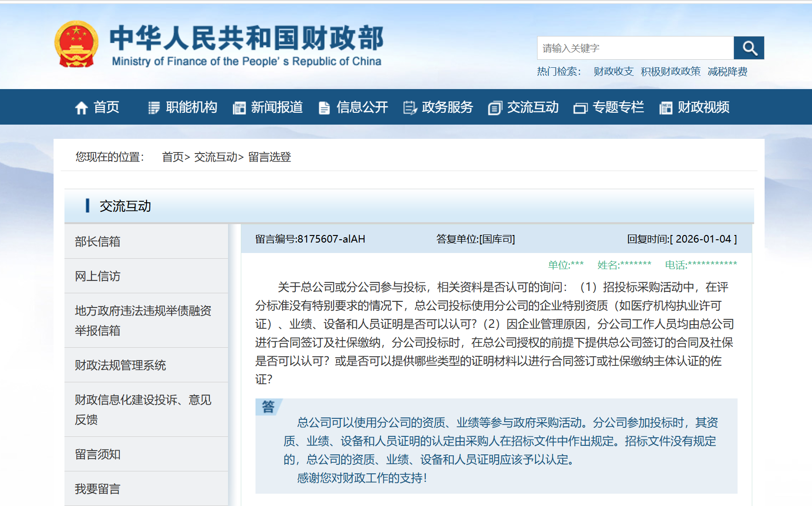Click hot search term 积极财政政策
The height and width of the screenshot is (506, 812).
[670, 72]
